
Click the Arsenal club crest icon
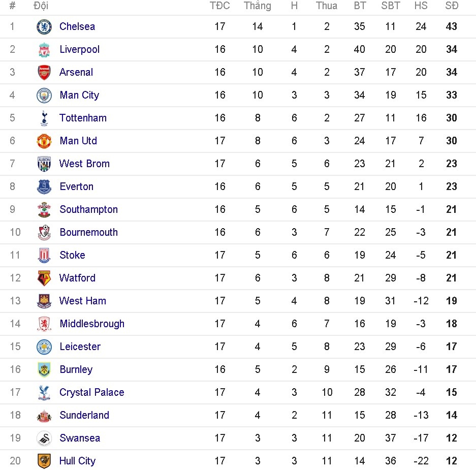click(44, 72)
